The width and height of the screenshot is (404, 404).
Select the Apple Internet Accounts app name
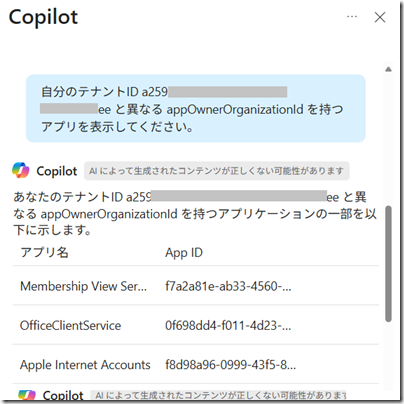[85, 365]
